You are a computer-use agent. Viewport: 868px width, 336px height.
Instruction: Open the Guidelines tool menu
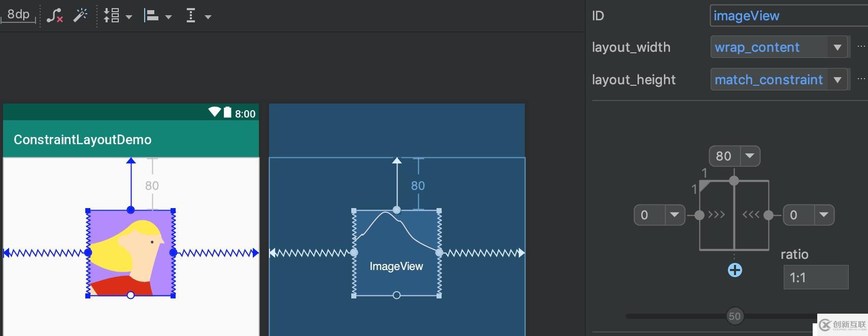(197, 16)
